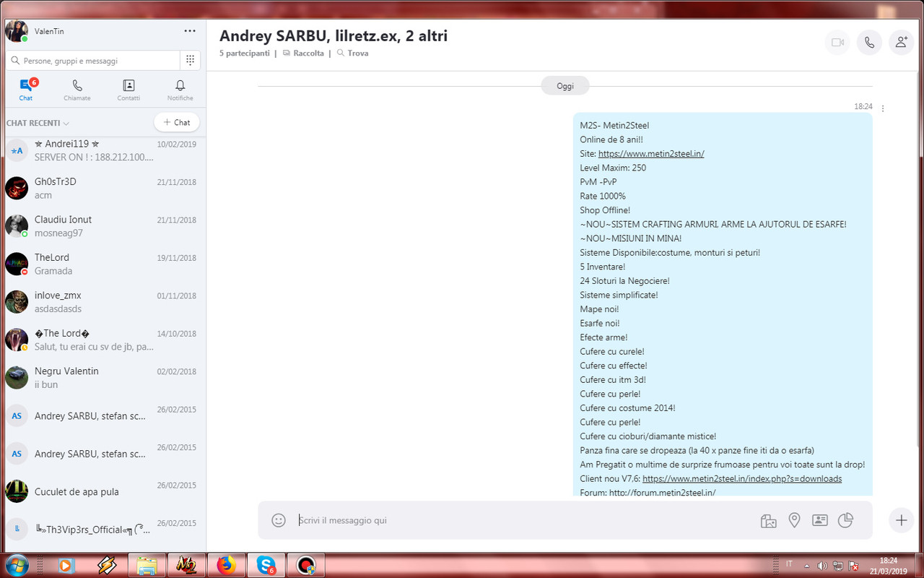Viewport: 924px width, 578px height.
Task: Show the 5 partecipanti list
Action: click(x=245, y=53)
